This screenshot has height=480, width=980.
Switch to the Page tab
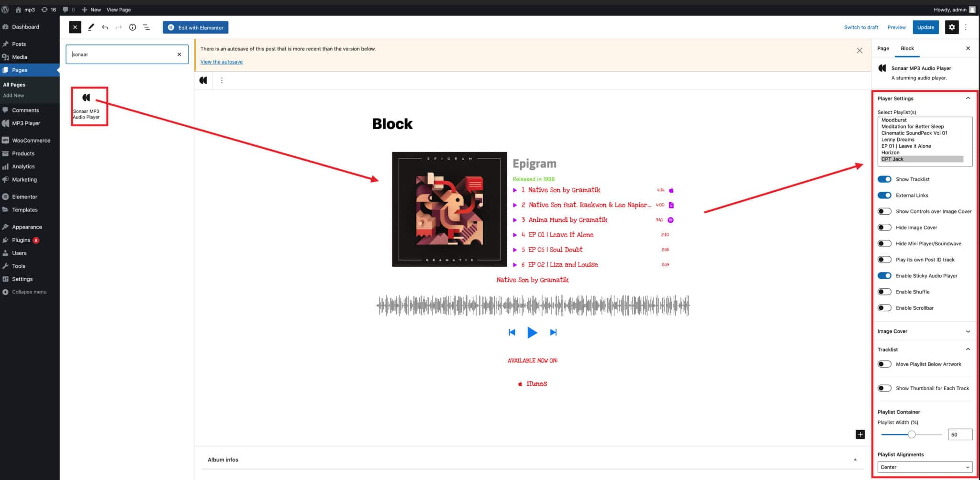(883, 48)
